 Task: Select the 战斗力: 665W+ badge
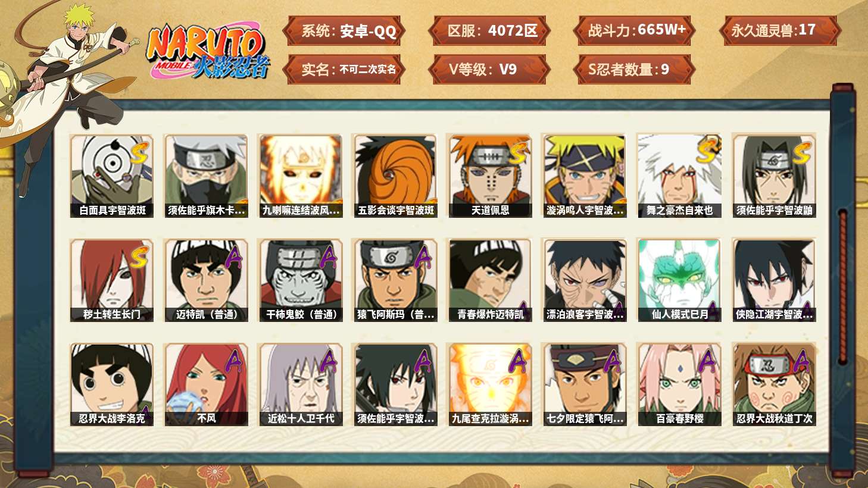coord(635,31)
